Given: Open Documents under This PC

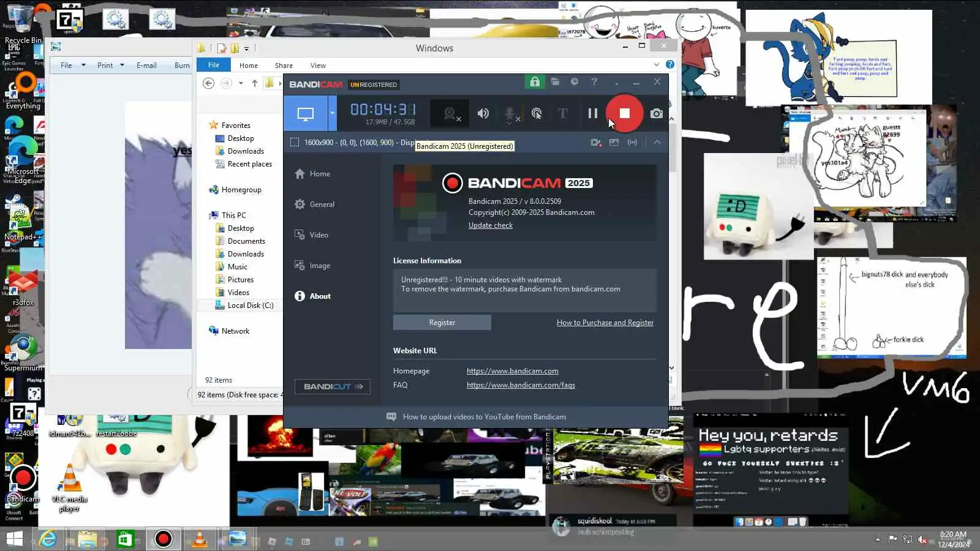Looking at the screenshot, I should point(240,241).
